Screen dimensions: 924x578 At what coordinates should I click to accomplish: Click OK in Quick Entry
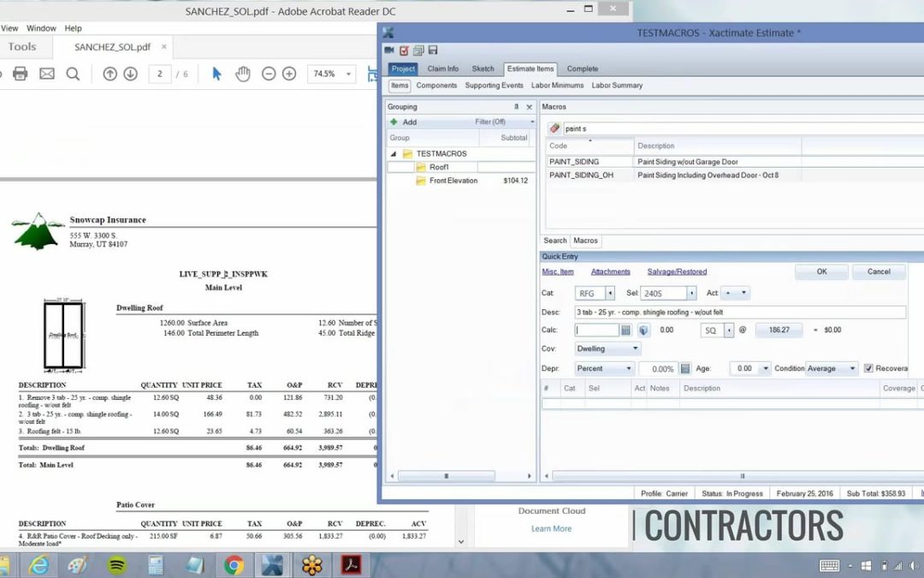821,272
